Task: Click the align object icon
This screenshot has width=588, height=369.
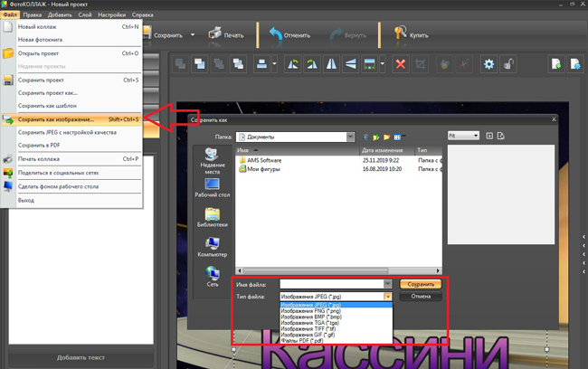Action: click(x=261, y=64)
